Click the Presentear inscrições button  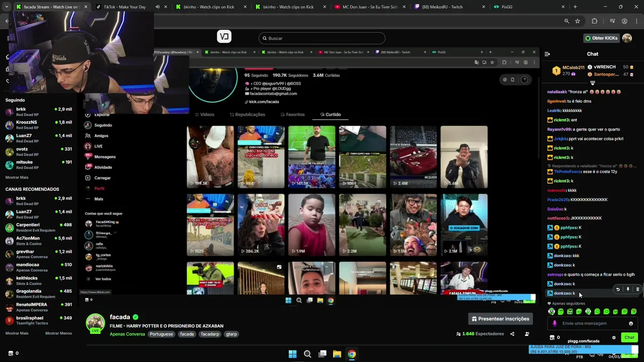[500, 319]
